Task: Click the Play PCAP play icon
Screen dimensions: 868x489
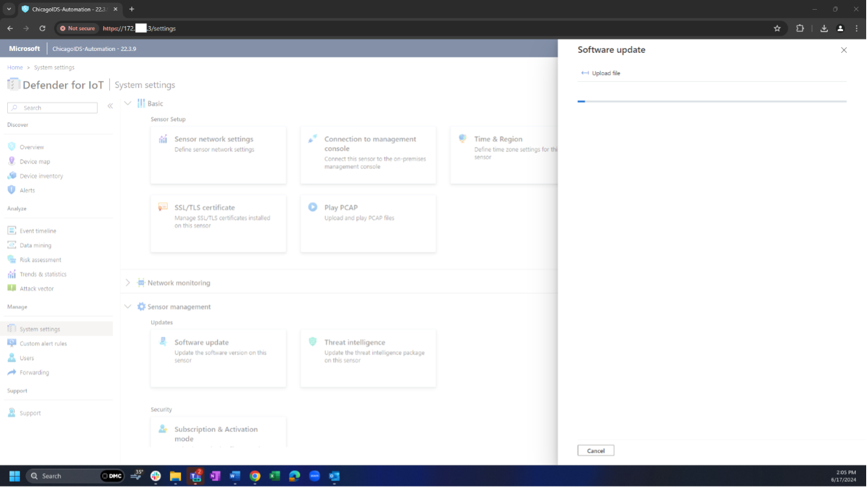Action: pos(313,207)
